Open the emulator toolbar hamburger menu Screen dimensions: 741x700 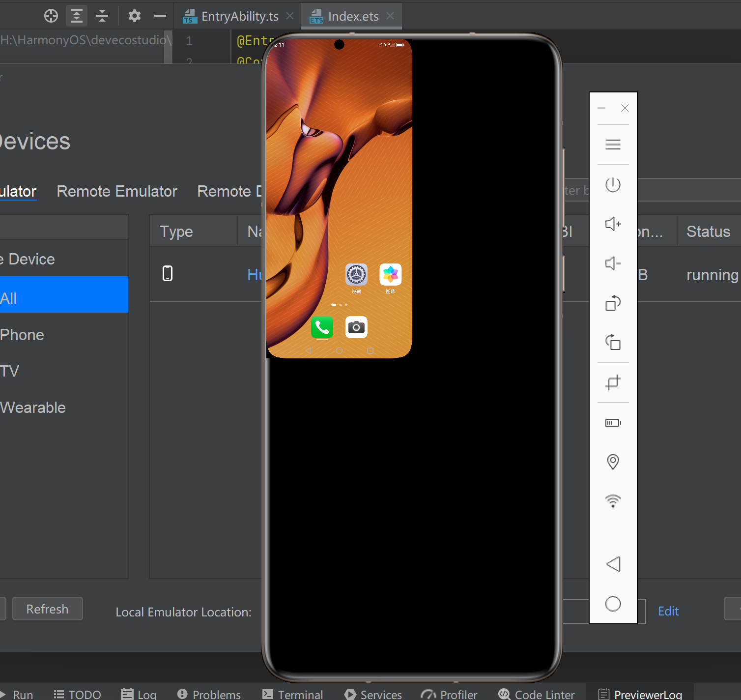[613, 145]
